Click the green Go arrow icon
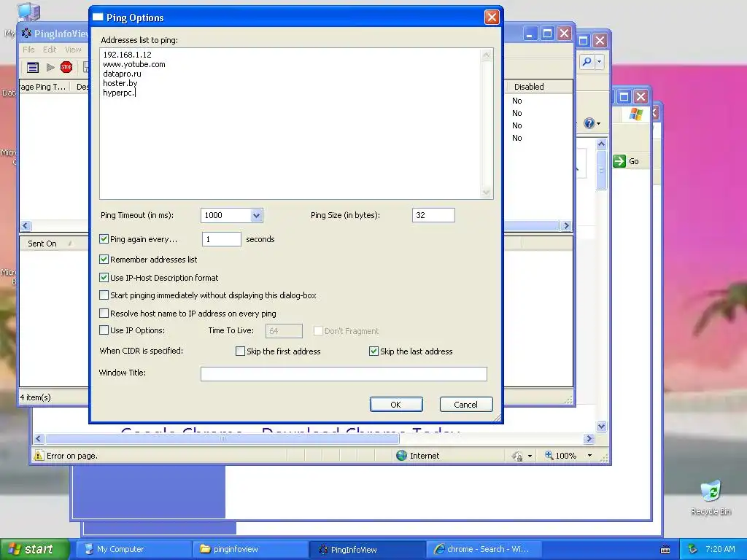The width and height of the screenshot is (747, 560). coord(619,161)
